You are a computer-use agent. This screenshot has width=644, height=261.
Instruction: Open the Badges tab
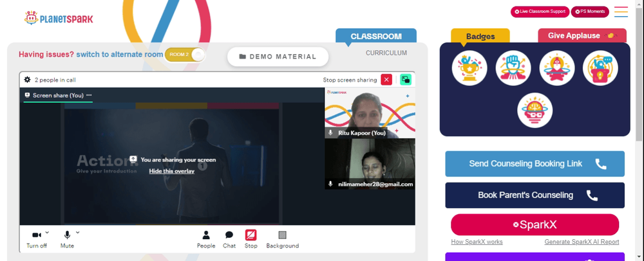pyautogui.click(x=480, y=36)
